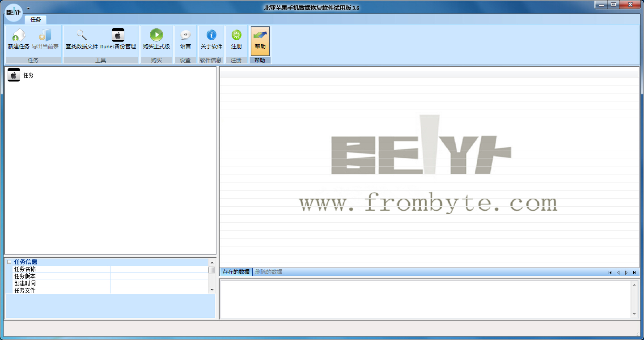The height and width of the screenshot is (340, 644).
Task: Click the 任务名称 property value field
Action: point(159,269)
